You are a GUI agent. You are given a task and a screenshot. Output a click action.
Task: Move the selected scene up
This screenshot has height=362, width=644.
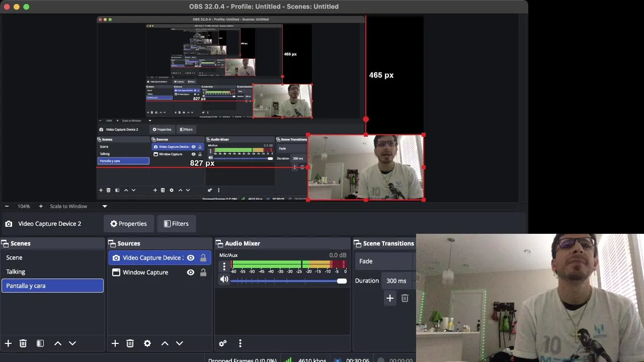(x=58, y=343)
